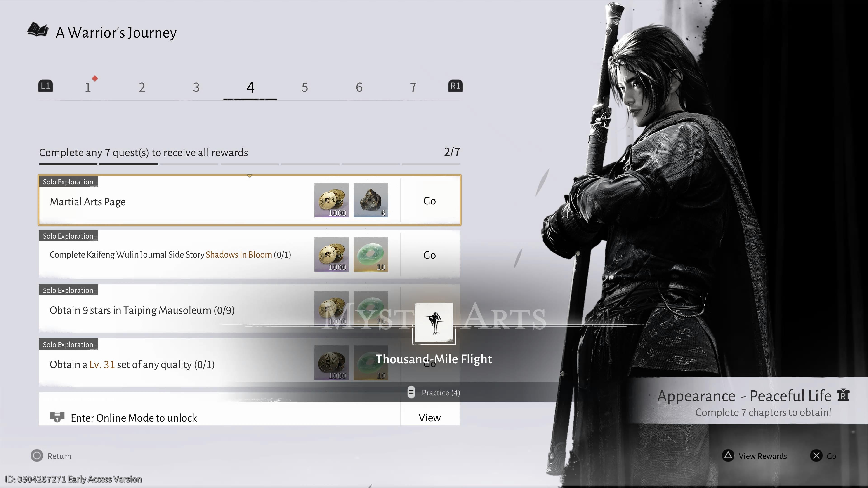Viewport: 868px width, 488px height.
Task: Click the list icon beside Practice (4)
Action: (411, 393)
